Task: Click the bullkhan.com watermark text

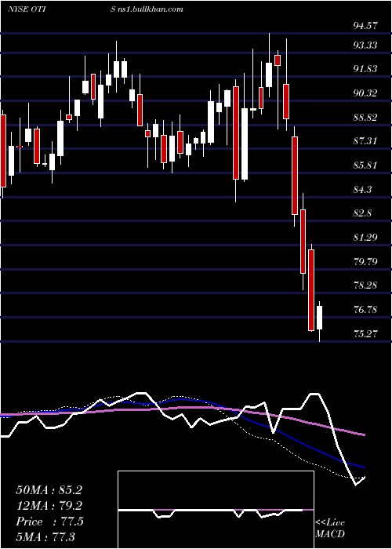Action: click(147, 9)
